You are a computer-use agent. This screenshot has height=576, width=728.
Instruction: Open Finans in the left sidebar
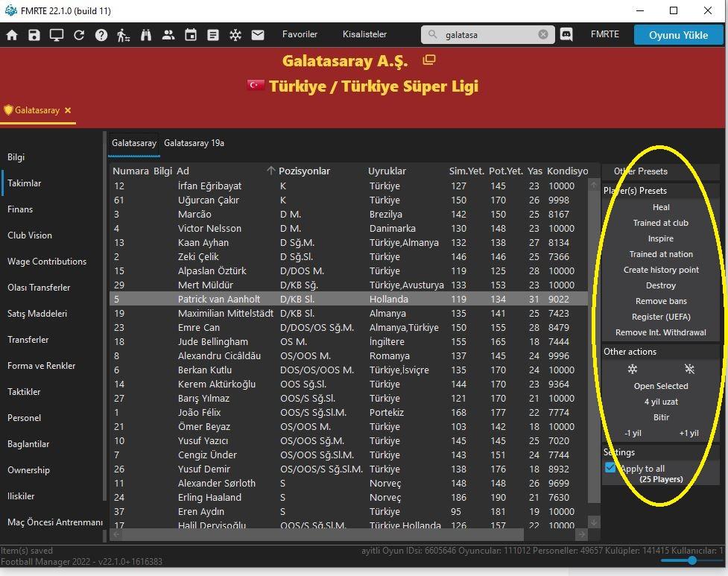point(20,209)
